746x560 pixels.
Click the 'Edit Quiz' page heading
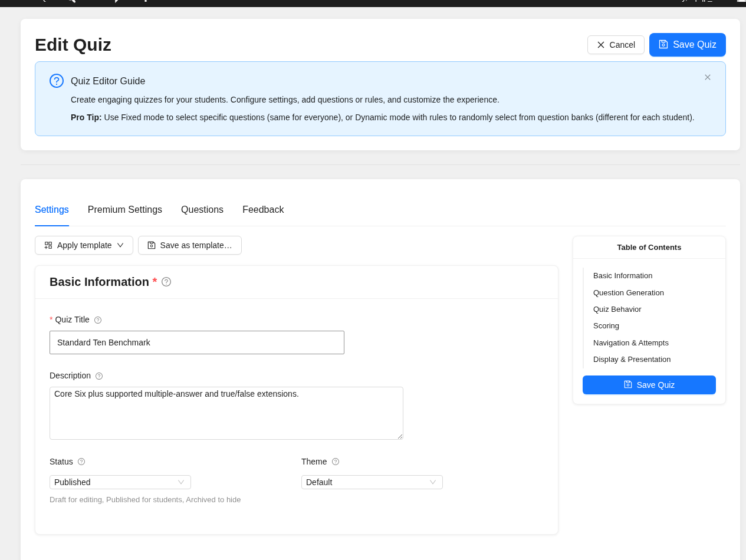click(x=73, y=45)
